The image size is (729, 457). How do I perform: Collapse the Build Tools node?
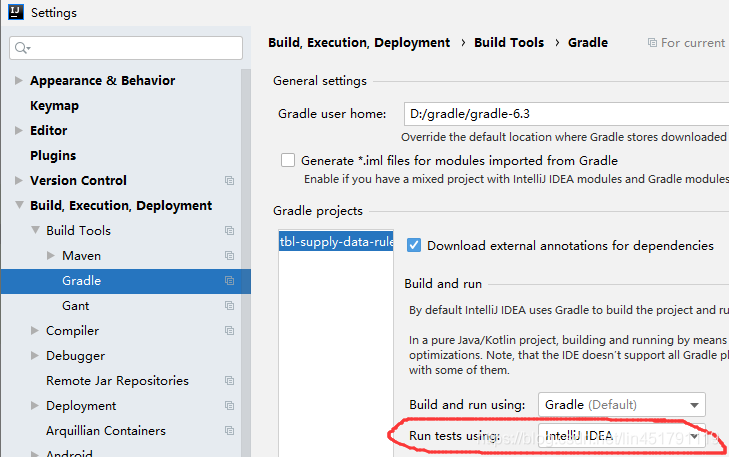point(35,230)
